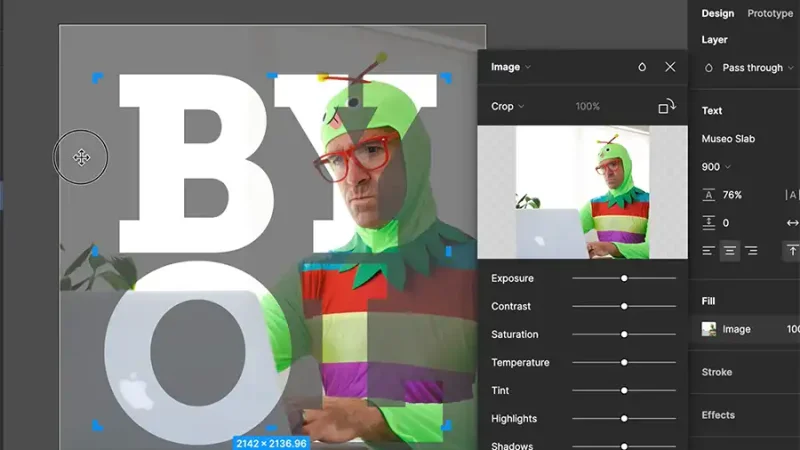This screenshot has height=450, width=800.
Task: Click the left-middle blue crop handle
Action: [x=95, y=252]
